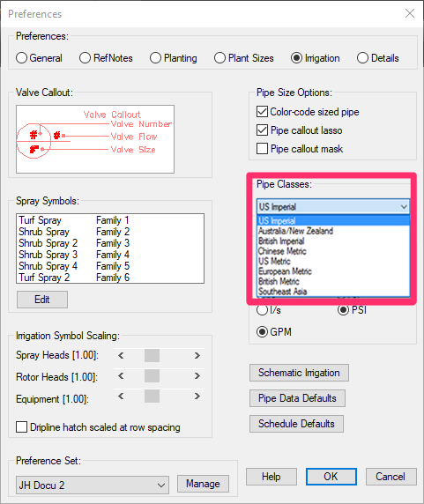Choose British Imperial pipe class

333,241
